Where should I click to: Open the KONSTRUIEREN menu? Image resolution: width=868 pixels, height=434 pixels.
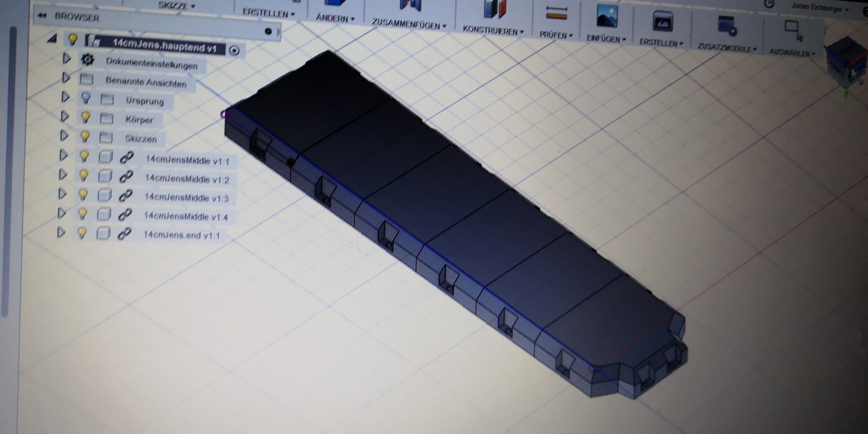click(x=493, y=30)
